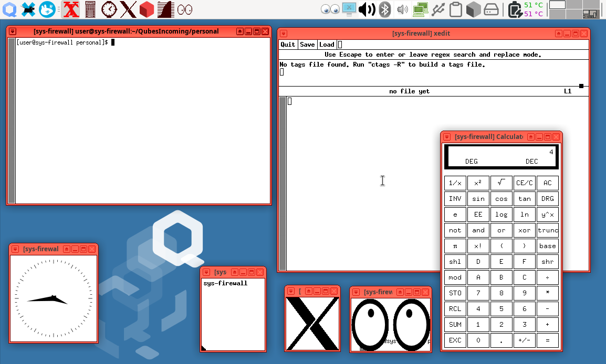Open the xeyes window's title menu arrow
Screen dimensions: 606x364
coord(356,292)
